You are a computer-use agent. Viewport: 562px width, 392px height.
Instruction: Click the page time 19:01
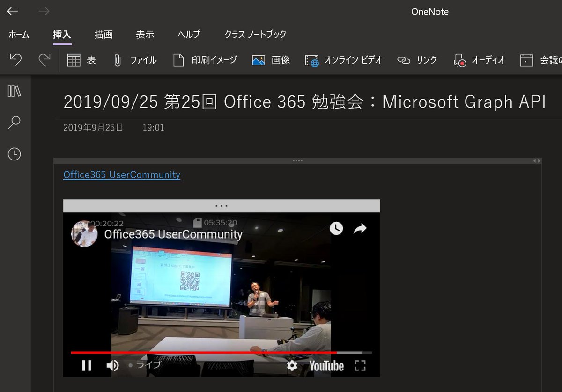tap(153, 127)
